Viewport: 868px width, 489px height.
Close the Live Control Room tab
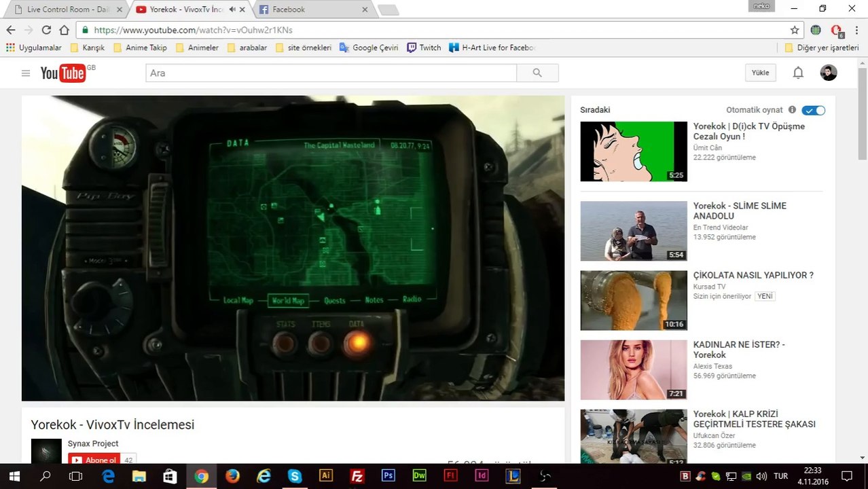[x=120, y=10]
